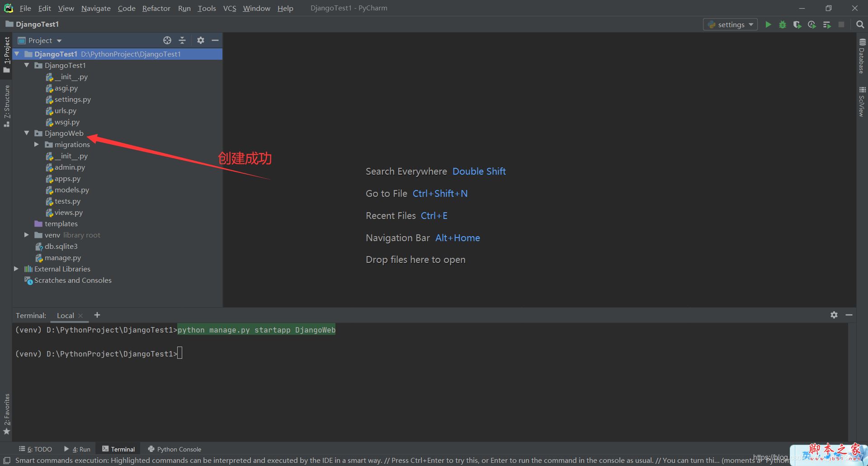Viewport: 868px width, 466px height.
Task: Select the Local terminal session tab
Action: [66, 315]
